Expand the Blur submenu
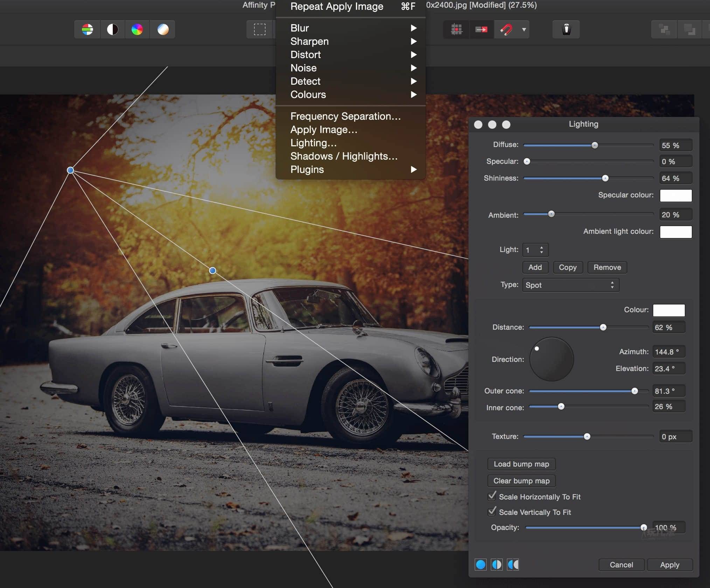Image resolution: width=710 pixels, height=588 pixels. (351, 28)
